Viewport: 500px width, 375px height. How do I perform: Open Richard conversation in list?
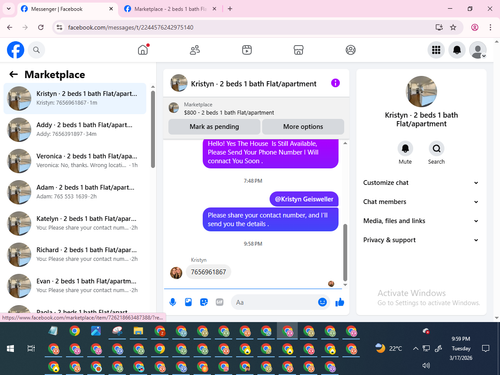[x=75, y=254]
